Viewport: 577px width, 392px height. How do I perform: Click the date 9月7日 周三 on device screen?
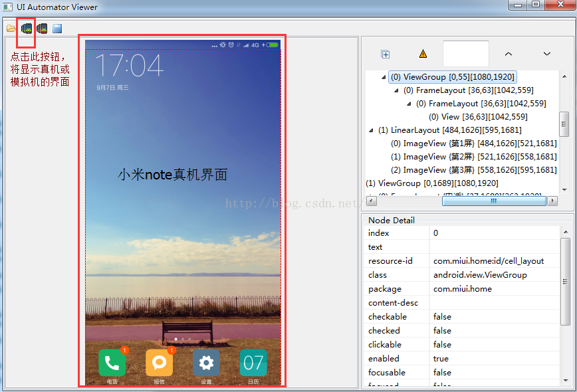(x=112, y=88)
